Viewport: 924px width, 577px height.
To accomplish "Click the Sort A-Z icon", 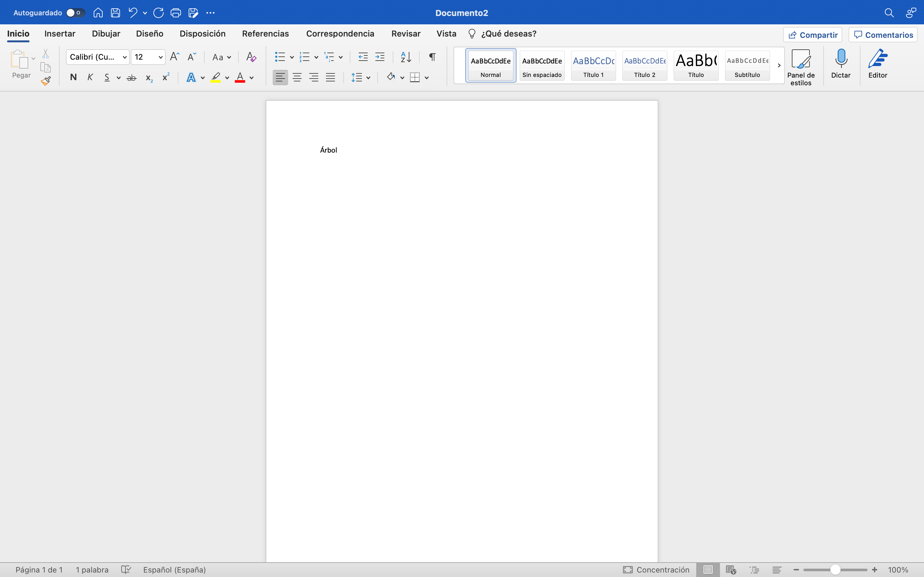I will coord(406,57).
